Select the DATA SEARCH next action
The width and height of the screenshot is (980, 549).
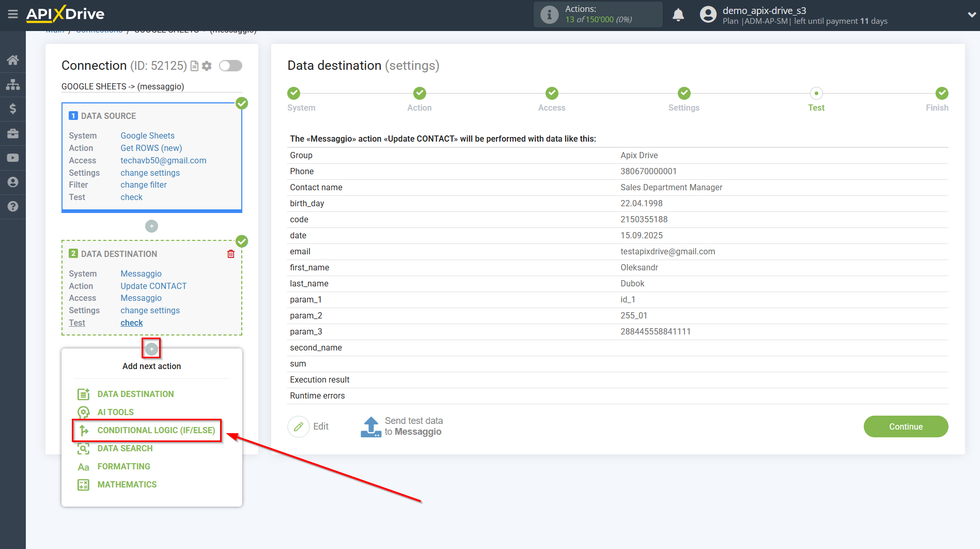(x=125, y=448)
